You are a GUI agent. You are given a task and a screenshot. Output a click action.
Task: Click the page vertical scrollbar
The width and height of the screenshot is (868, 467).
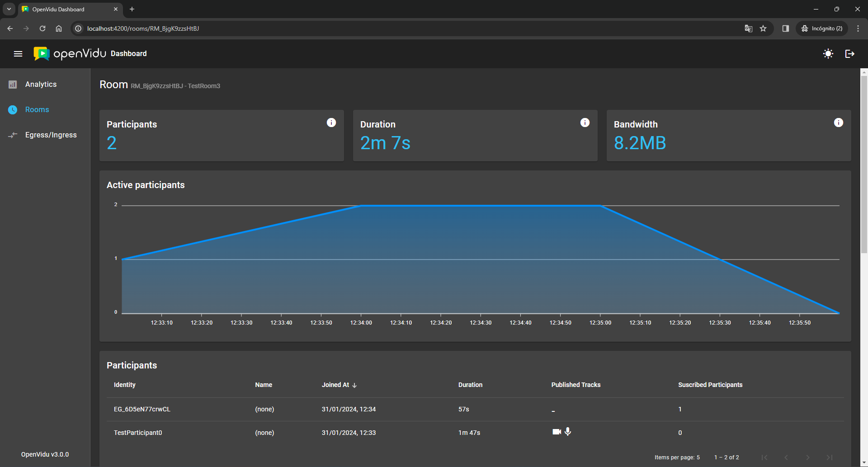pyautogui.click(x=864, y=163)
